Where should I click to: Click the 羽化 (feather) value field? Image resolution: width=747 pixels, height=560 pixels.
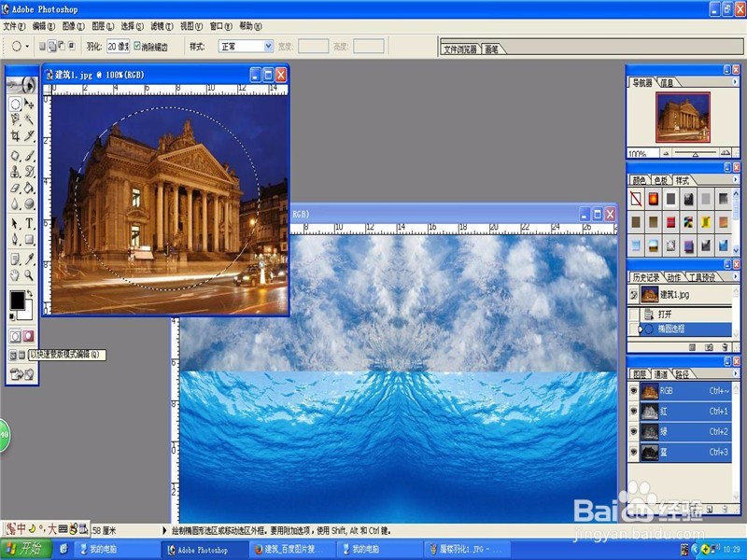(x=118, y=46)
